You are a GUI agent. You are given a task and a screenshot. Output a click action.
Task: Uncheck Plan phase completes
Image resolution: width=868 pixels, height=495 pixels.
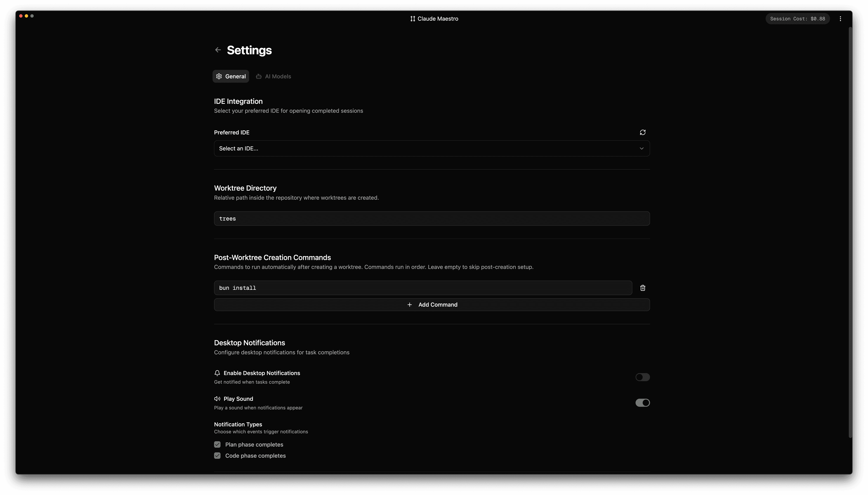(x=217, y=444)
